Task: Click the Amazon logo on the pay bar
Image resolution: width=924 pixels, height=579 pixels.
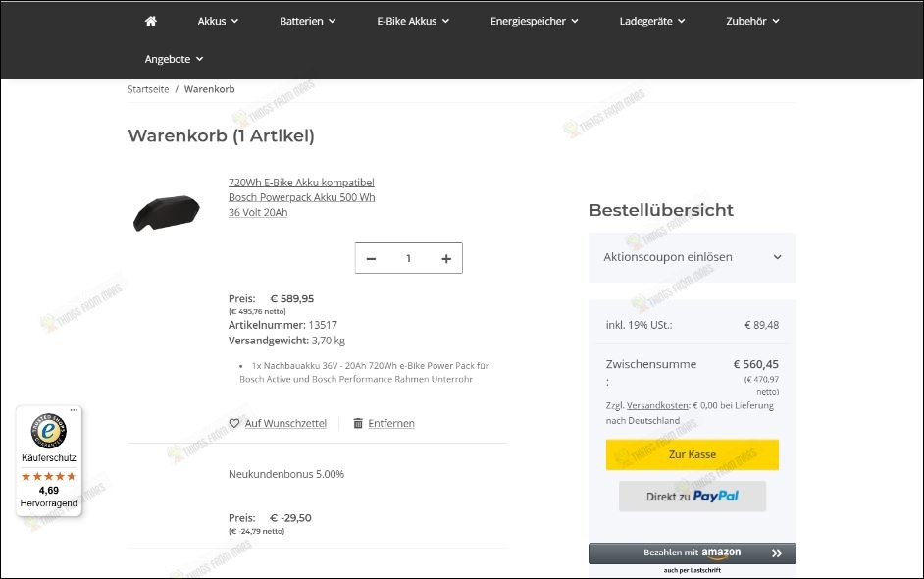Action: pos(719,552)
